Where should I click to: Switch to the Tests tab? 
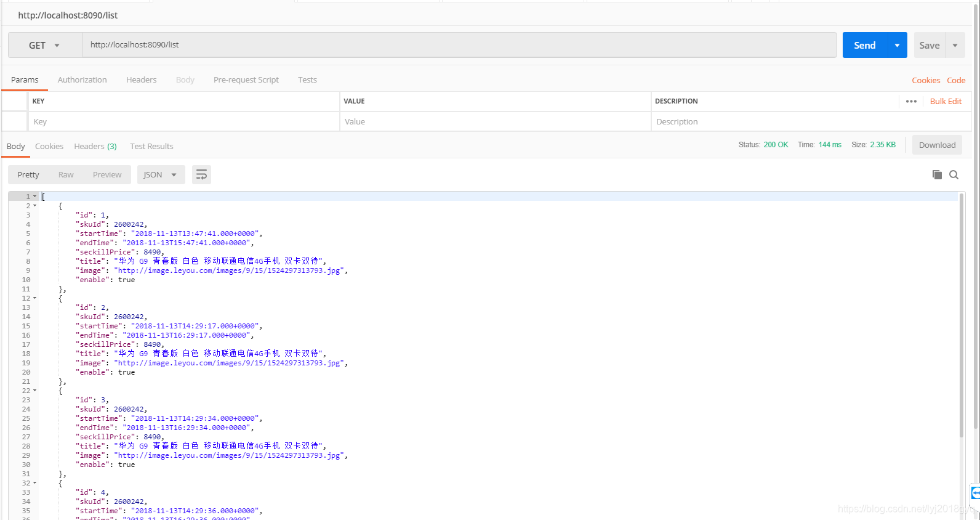(307, 80)
